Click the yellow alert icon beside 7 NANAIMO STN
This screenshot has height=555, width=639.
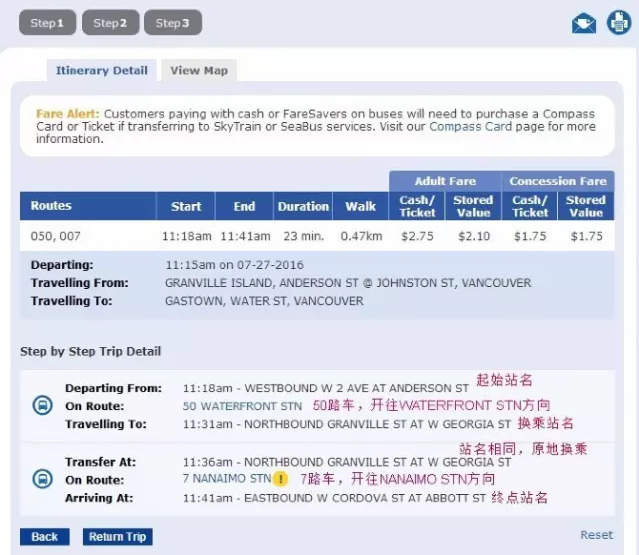click(x=280, y=479)
